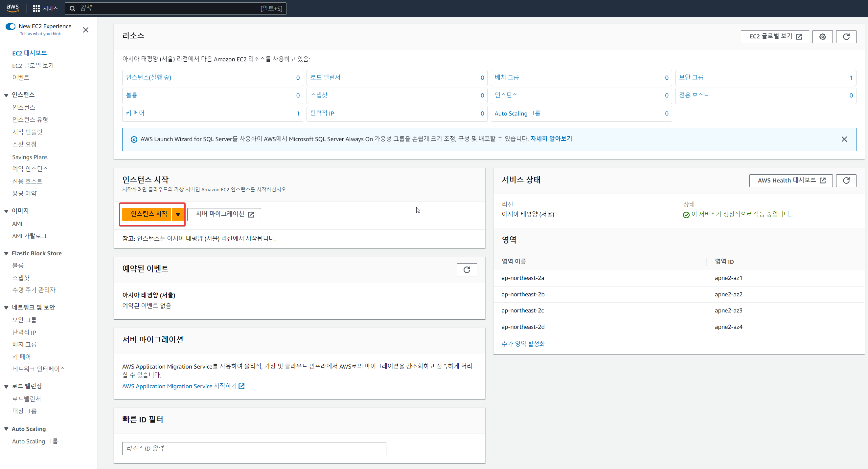Open AMI 카탈로그 in sidebar
868x469 pixels.
[x=29, y=236]
